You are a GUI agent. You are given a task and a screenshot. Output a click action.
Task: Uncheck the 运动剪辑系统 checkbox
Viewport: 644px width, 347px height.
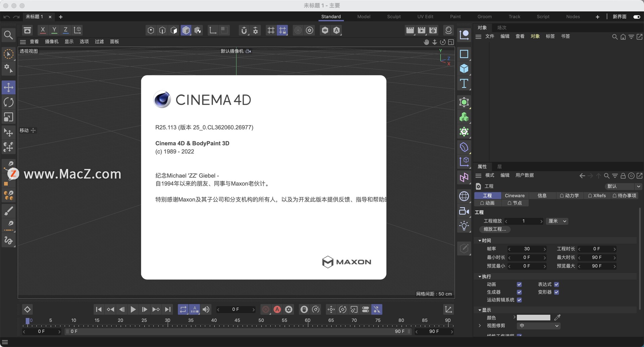(x=519, y=300)
